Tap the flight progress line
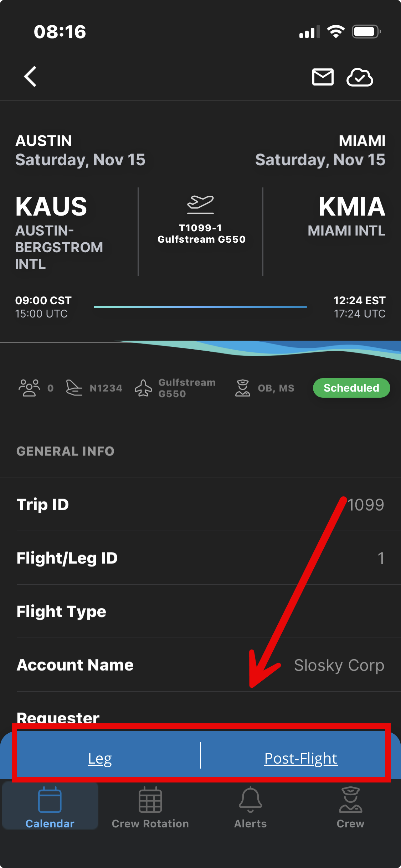This screenshot has height=868, width=401. pyautogui.click(x=200, y=307)
